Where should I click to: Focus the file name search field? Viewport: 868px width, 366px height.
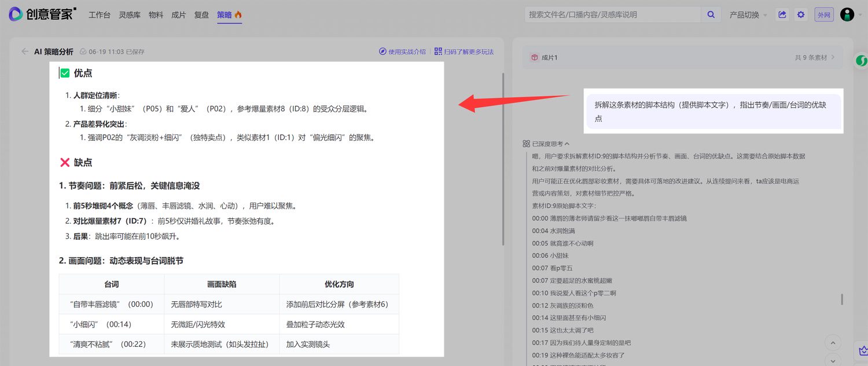point(613,14)
